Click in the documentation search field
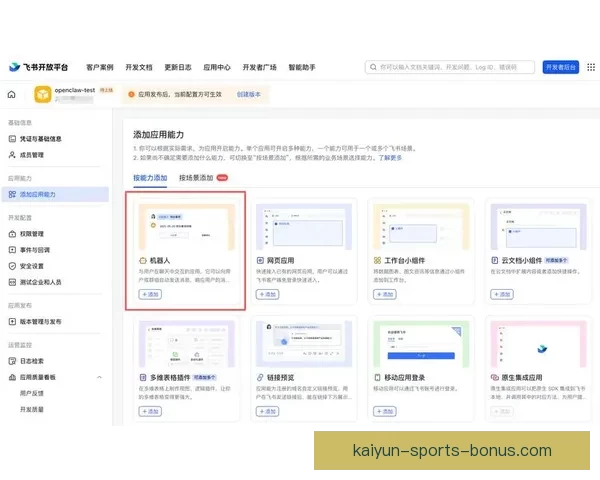Image resolution: width=600 pixels, height=480 pixels. [450, 67]
